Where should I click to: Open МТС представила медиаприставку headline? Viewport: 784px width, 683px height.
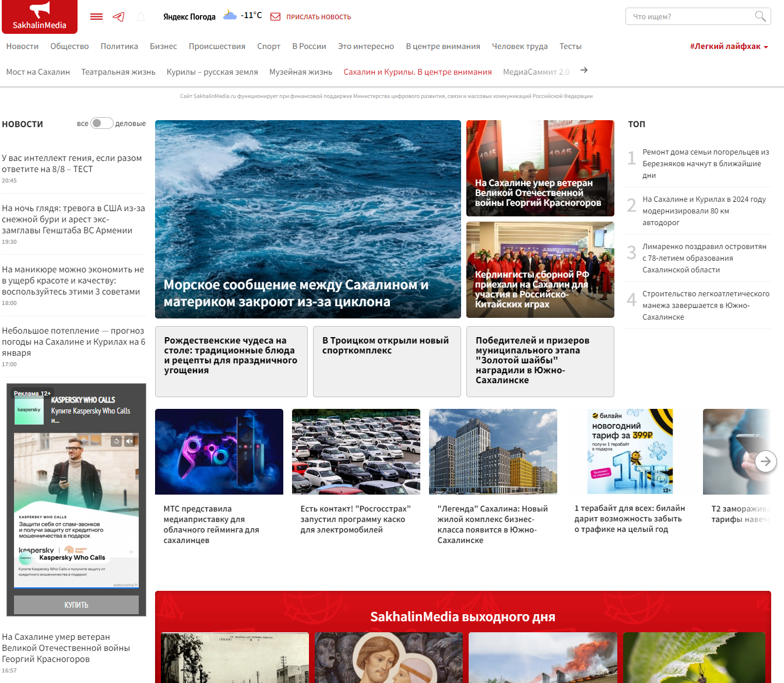click(211, 524)
